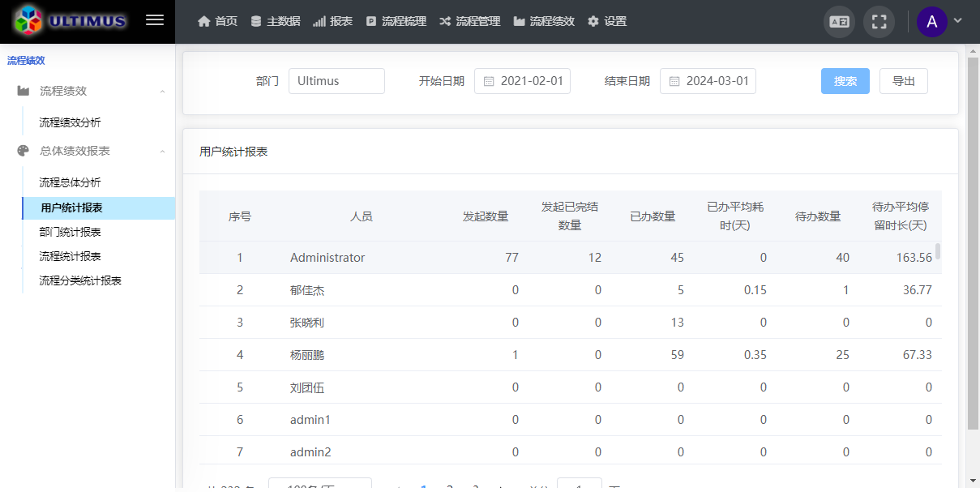
Task: Open 流程总体分析 in the sidebar
Action: point(71,182)
